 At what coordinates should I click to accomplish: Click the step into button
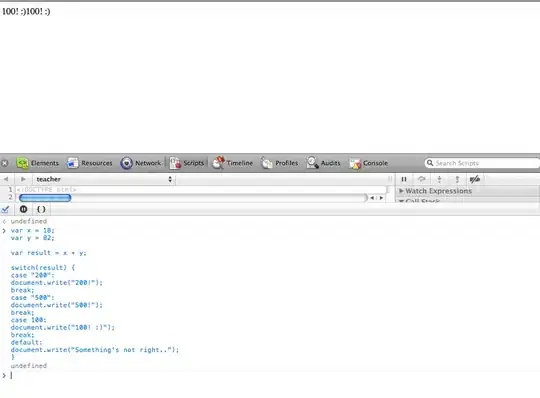pos(439,179)
